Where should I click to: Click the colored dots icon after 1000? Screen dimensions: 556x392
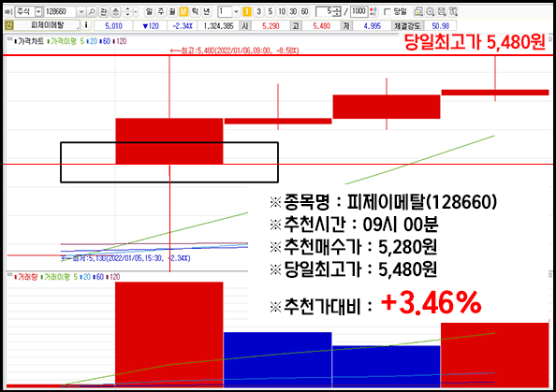pyautogui.click(x=373, y=12)
